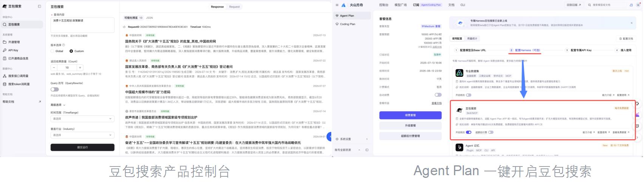Click the help icon beside 版本选择
Screen dimensions: 644x182
[x=63, y=45]
